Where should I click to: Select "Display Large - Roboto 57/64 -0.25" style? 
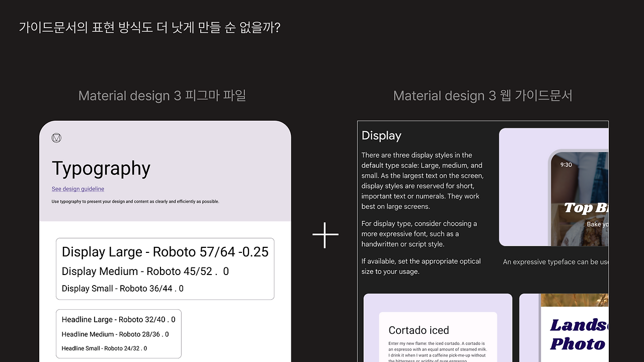click(165, 252)
